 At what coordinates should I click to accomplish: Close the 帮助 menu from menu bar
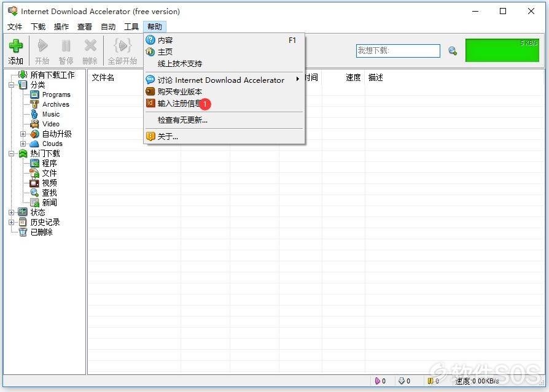(155, 26)
